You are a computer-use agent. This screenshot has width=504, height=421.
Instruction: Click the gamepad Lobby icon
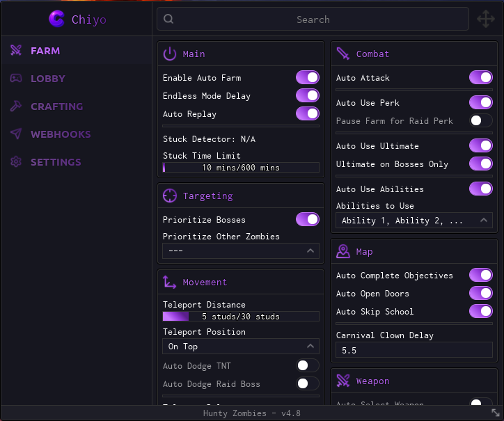(16, 78)
